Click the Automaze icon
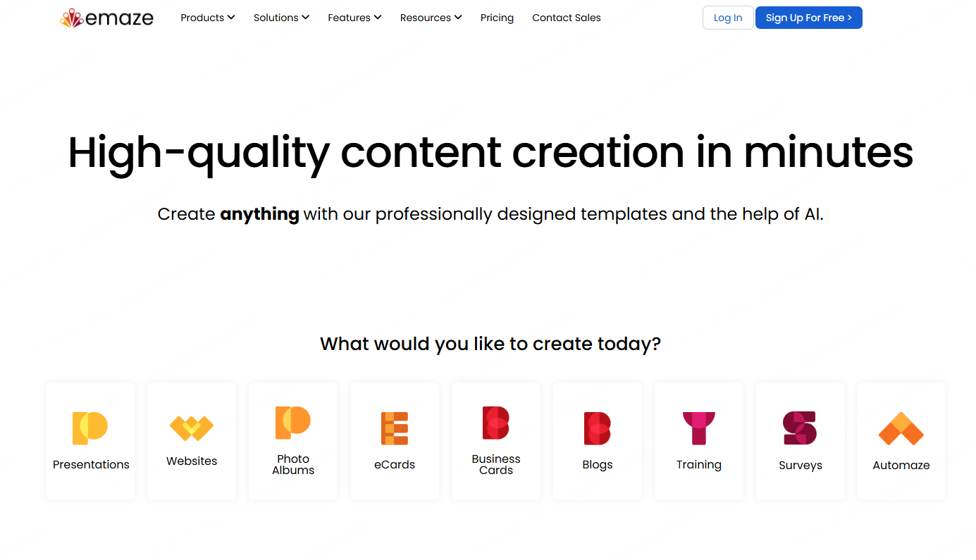Screen dimensions: 976x560 click(x=901, y=428)
